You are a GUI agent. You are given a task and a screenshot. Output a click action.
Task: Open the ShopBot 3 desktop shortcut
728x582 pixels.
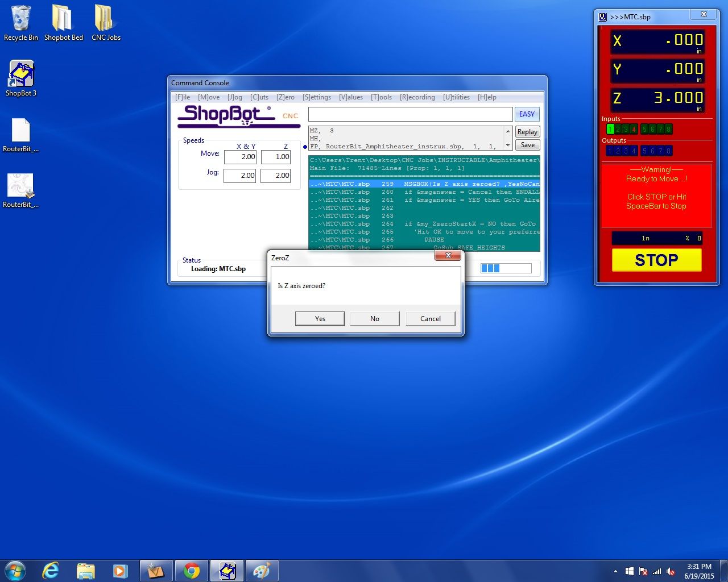[21, 75]
